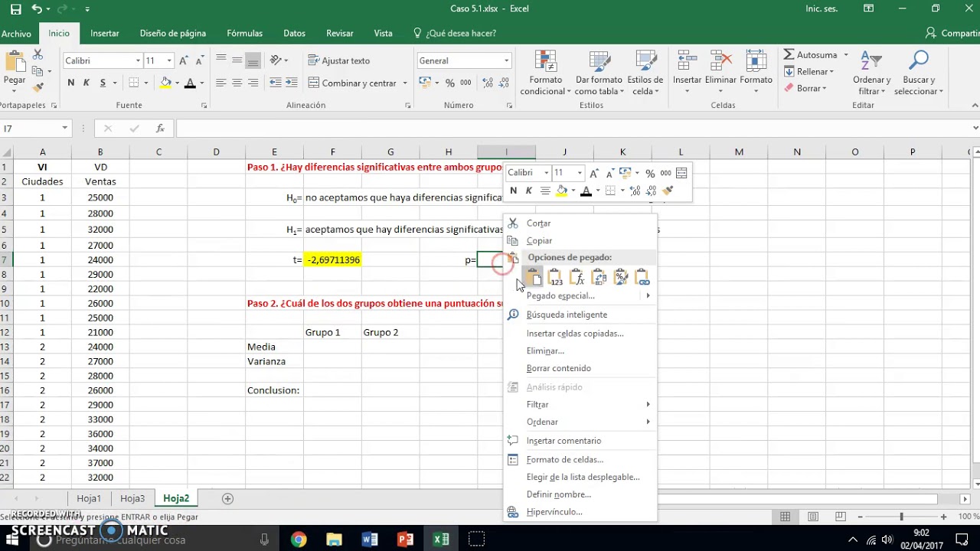The width and height of the screenshot is (980, 551).
Task: Click the center align icon in ribbon
Action: [237, 83]
